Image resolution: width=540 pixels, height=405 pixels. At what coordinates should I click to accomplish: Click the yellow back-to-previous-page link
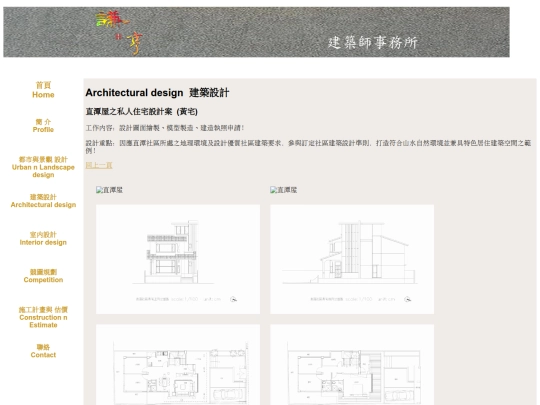(99, 165)
